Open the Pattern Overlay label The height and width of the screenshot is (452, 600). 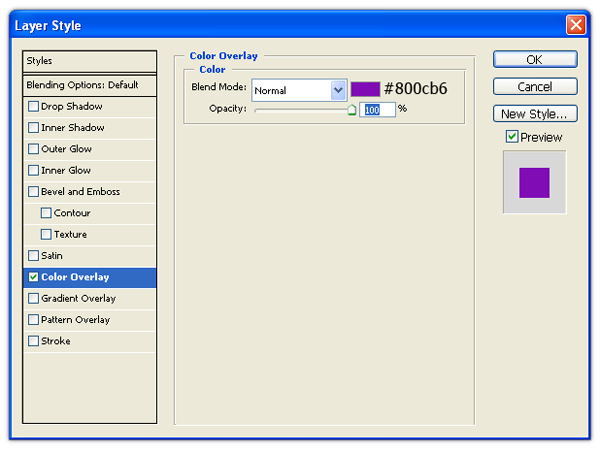coord(75,320)
